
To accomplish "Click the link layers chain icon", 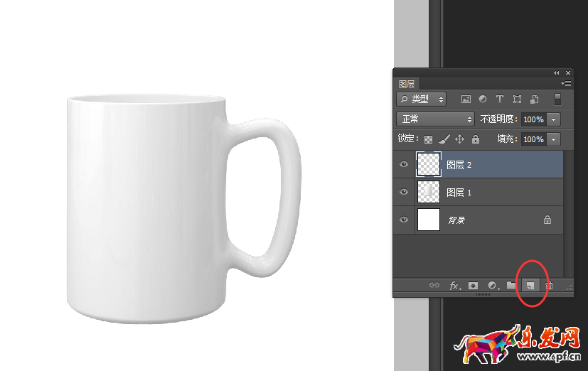I will coord(434,286).
